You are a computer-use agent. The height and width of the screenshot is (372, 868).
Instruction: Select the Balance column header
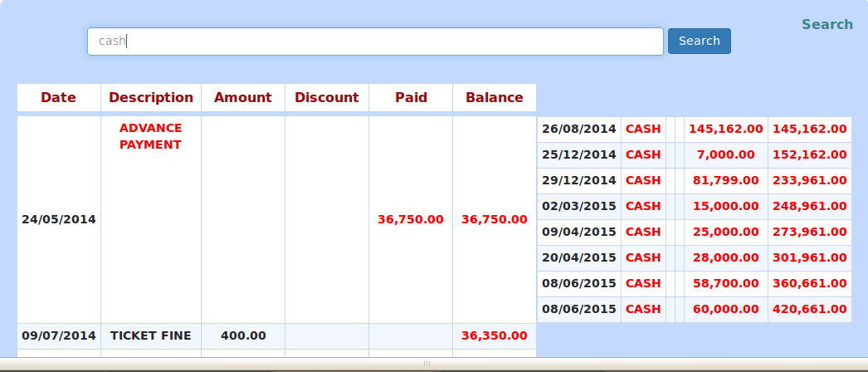[x=495, y=97]
